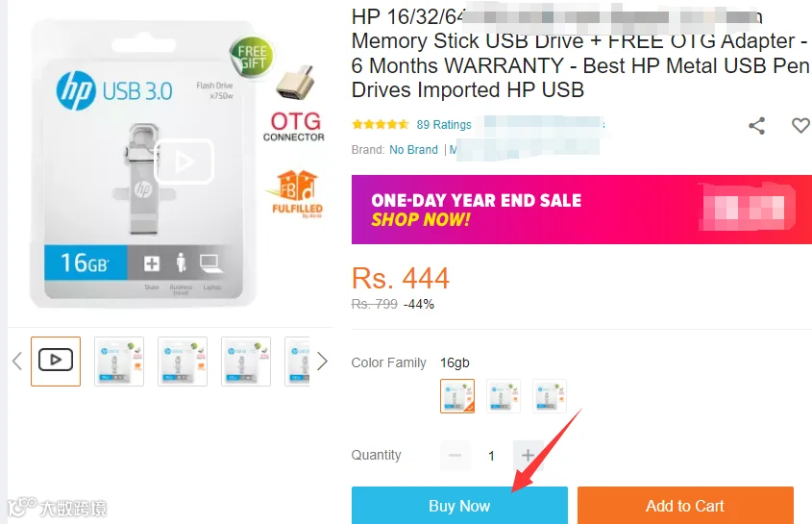Choose the third color family variant
Screen dimensions: 812x524
pyautogui.click(x=550, y=396)
